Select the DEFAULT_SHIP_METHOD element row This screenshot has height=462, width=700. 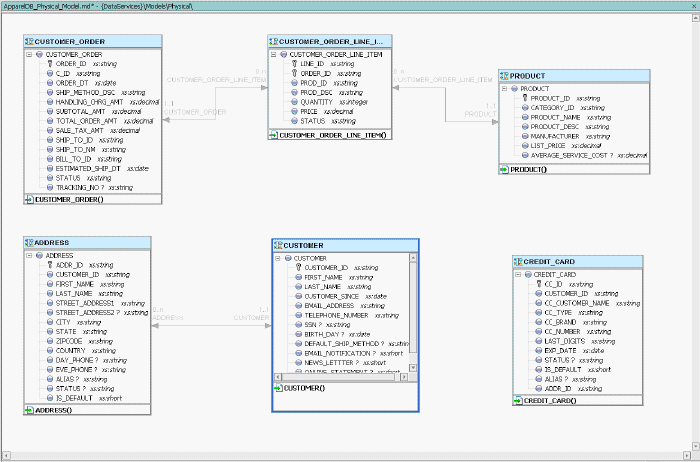(x=352, y=344)
